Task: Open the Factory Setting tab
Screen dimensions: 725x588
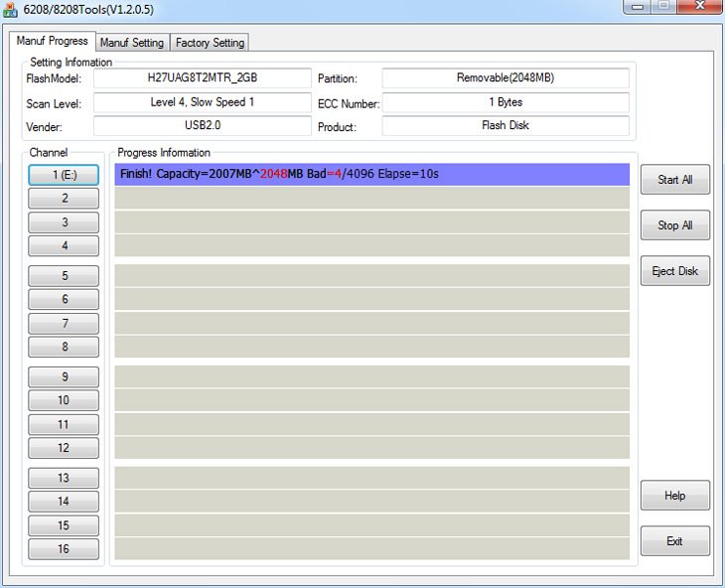Action: 210,43
